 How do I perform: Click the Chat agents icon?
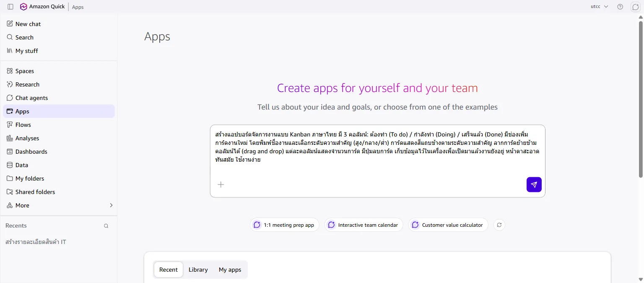[10, 98]
